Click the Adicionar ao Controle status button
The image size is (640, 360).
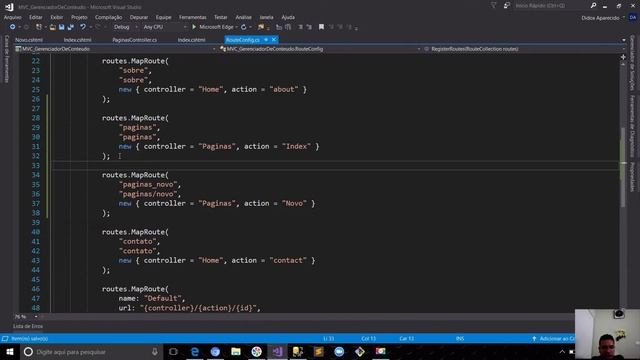coord(553,338)
